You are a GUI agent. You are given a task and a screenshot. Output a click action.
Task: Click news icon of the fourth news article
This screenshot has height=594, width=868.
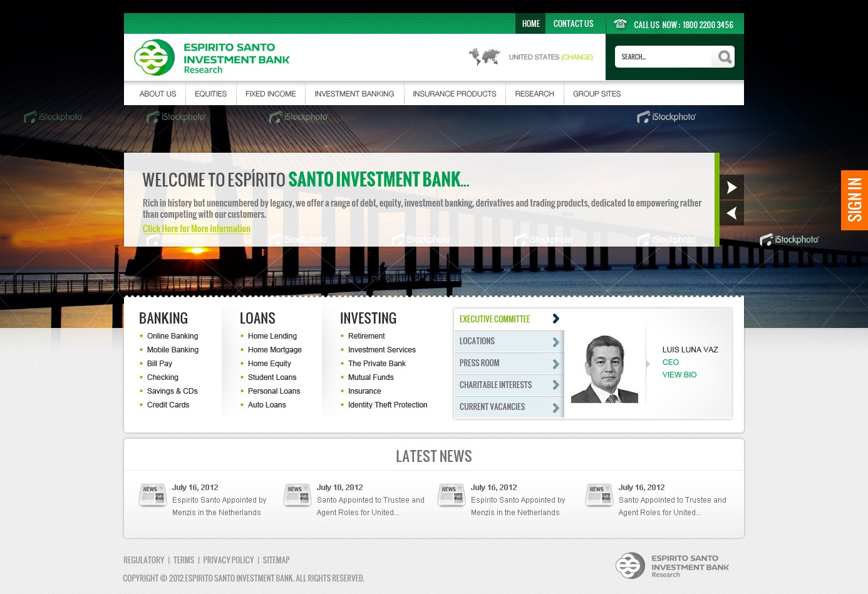[599, 494]
